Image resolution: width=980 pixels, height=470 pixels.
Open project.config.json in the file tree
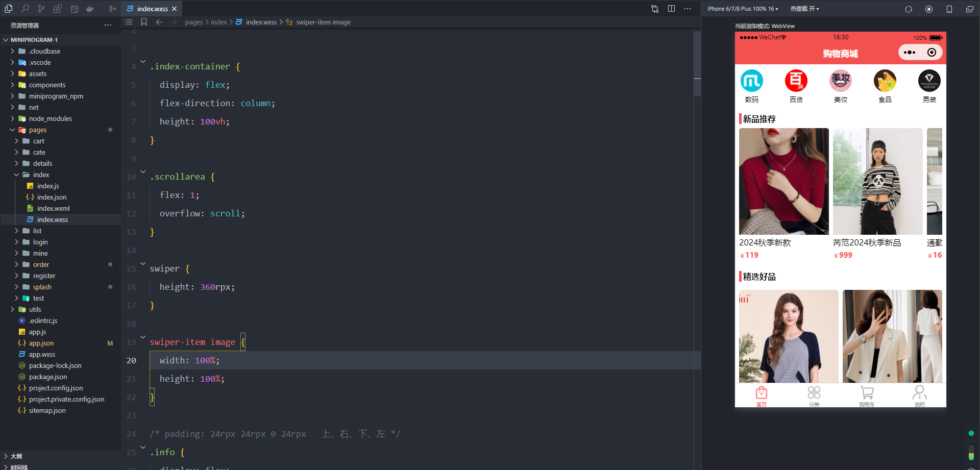[56, 388]
